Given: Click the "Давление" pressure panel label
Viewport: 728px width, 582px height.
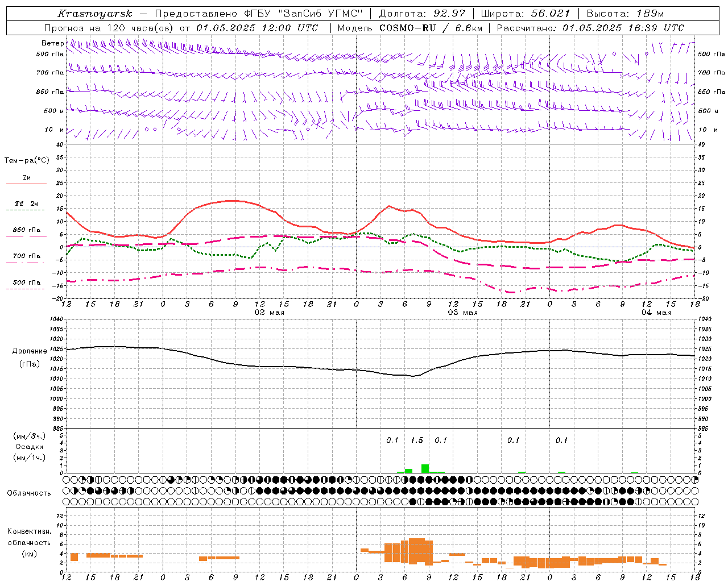Looking at the screenshot, I should [x=30, y=351].
